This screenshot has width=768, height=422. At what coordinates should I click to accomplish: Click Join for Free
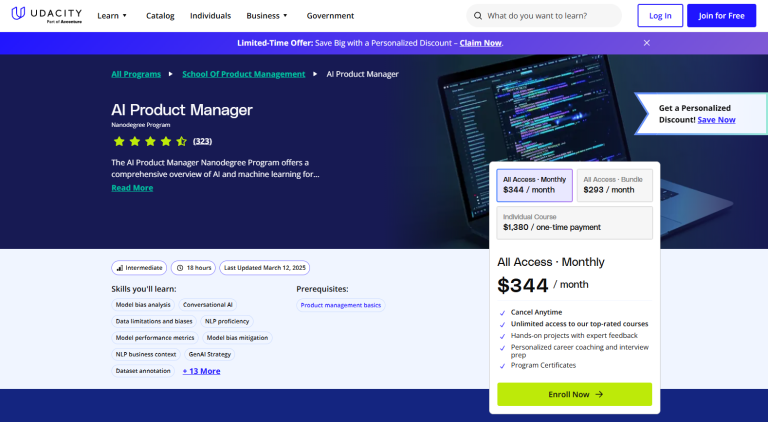coord(721,16)
